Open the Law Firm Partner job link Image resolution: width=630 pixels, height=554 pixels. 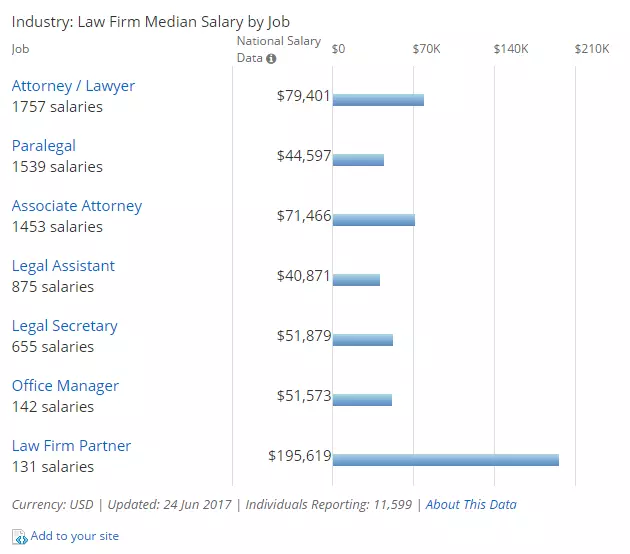71,446
